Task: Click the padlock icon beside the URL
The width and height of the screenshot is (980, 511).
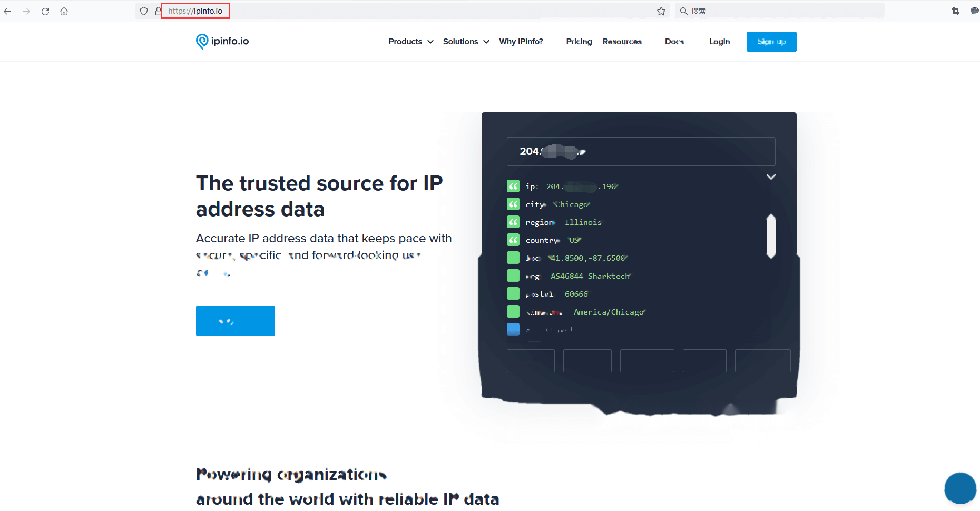Action: tap(158, 11)
